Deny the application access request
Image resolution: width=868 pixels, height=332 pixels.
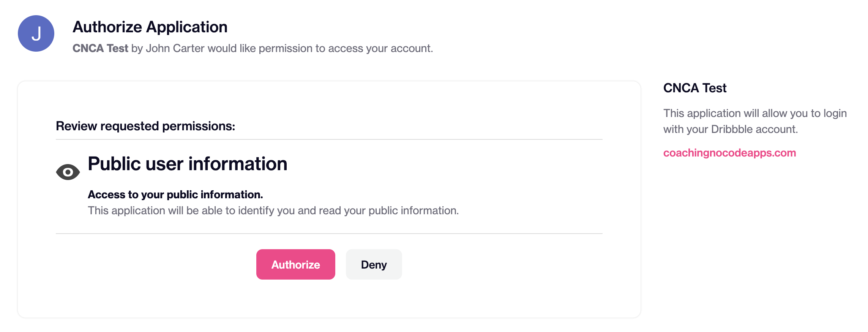coord(374,264)
